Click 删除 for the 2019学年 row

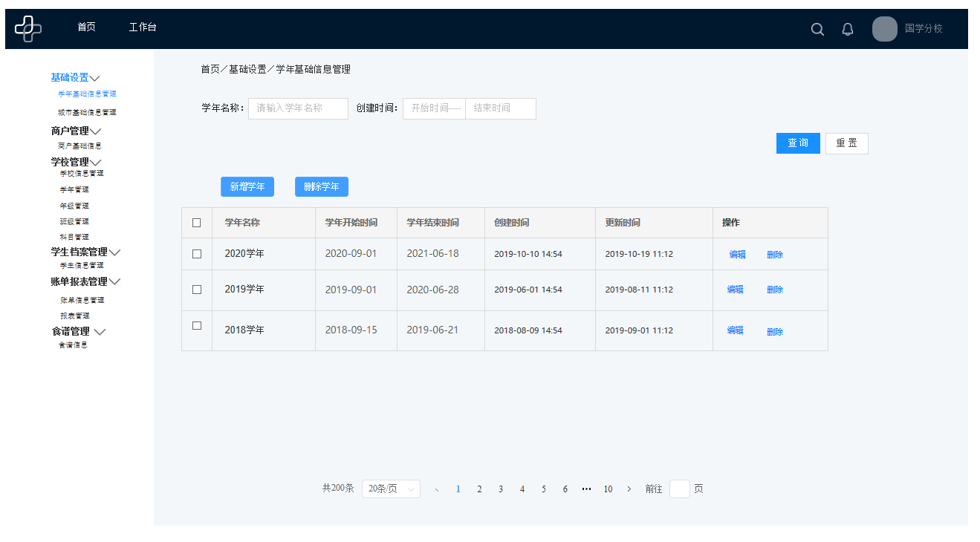pyautogui.click(x=775, y=290)
